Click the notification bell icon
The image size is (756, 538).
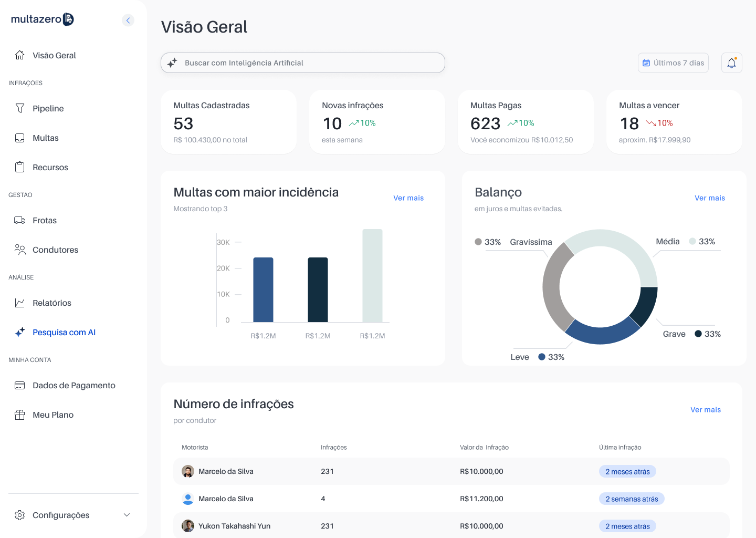click(x=731, y=63)
